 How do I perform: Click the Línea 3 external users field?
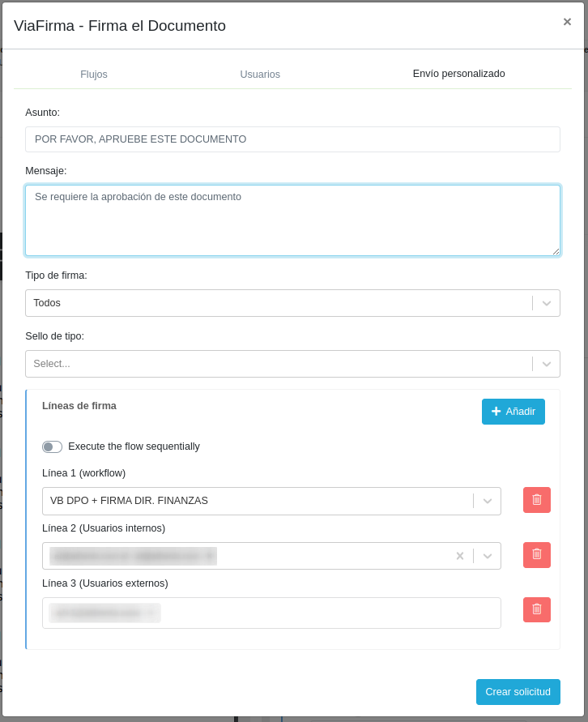click(x=324, y=613)
